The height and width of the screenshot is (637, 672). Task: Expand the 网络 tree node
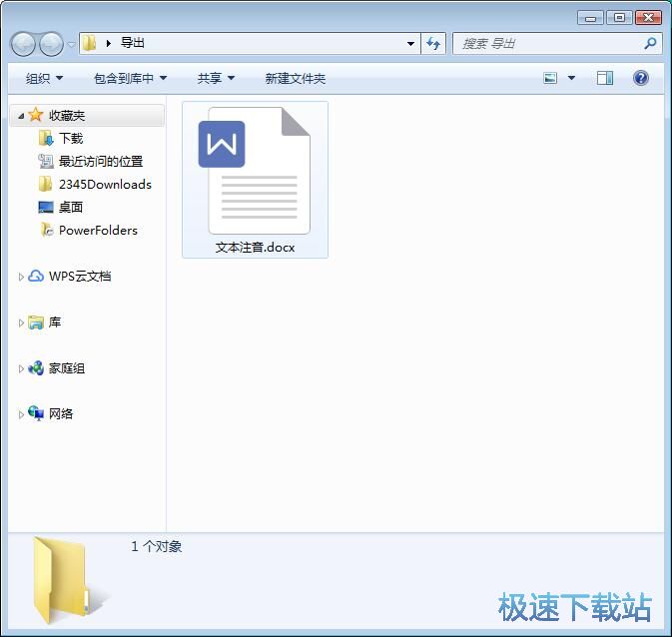click(21, 414)
